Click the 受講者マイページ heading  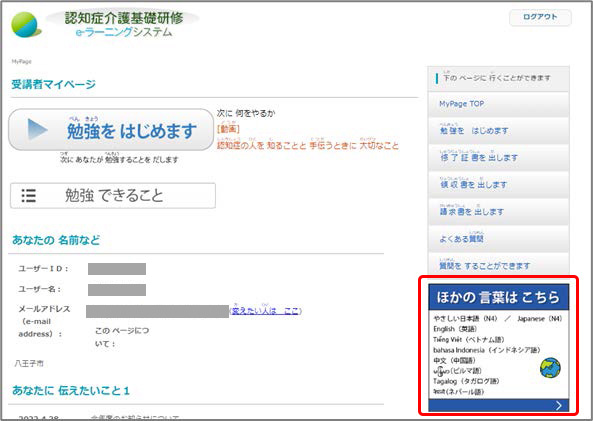tap(53, 84)
